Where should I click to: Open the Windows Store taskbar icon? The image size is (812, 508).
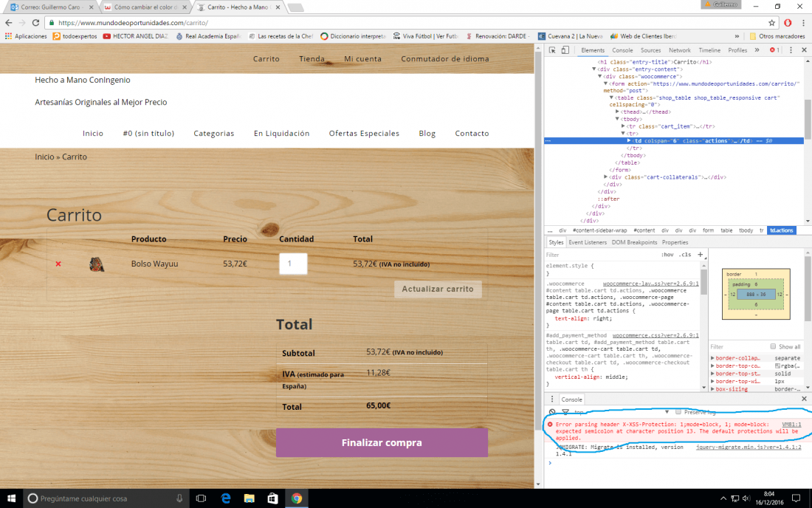[272, 498]
